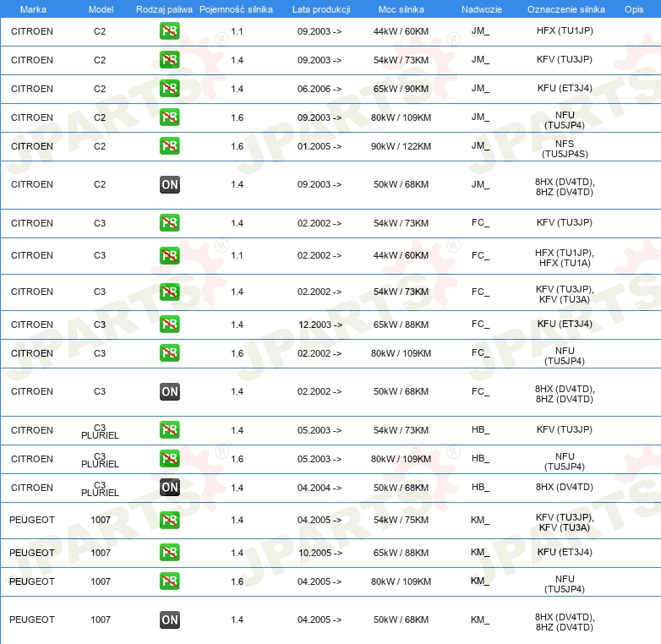Click the 01.2005 -> production date cell
This screenshot has width=661, height=644.
[x=320, y=146]
